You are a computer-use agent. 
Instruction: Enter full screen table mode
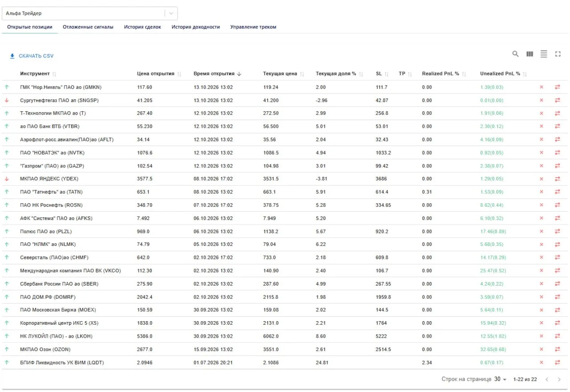pyautogui.click(x=558, y=54)
